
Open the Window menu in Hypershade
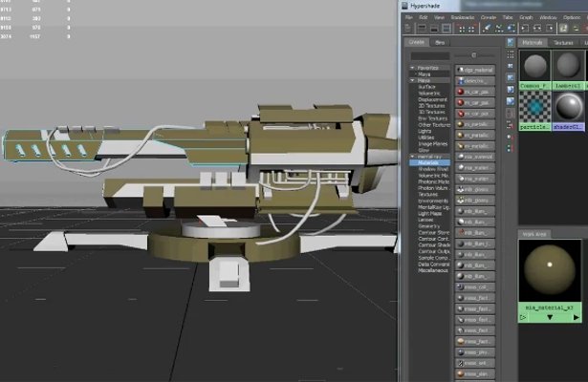[548, 17]
